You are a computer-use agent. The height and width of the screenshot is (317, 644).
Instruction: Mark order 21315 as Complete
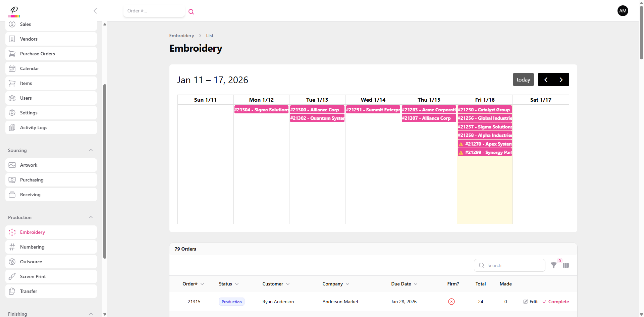pyautogui.click(x=555, y=302)
